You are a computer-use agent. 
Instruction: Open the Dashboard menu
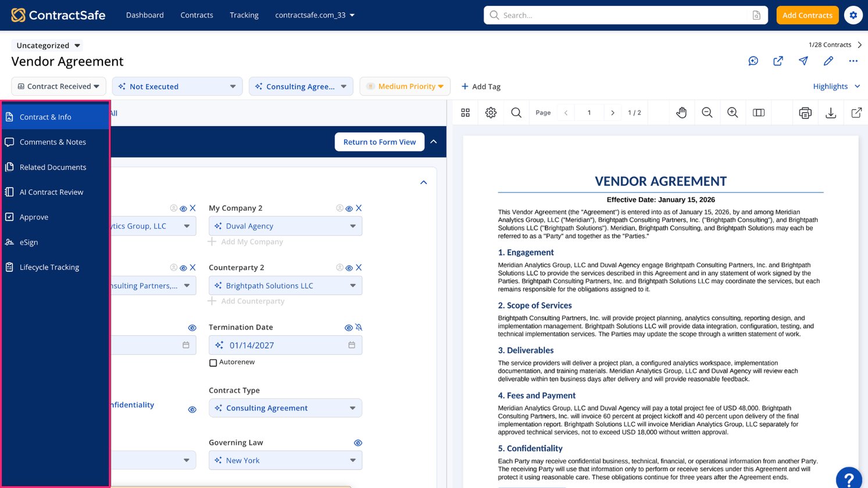pos(145,15)
